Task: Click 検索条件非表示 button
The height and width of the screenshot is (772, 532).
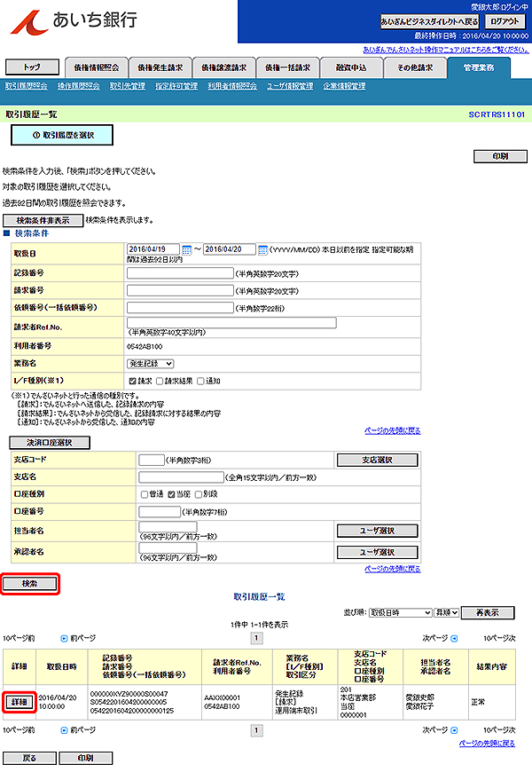Action: coord(43,220)
